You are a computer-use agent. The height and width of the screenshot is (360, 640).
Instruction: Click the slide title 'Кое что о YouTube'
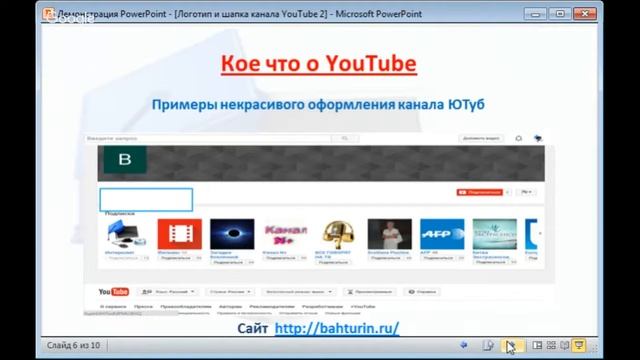(319, 64)
